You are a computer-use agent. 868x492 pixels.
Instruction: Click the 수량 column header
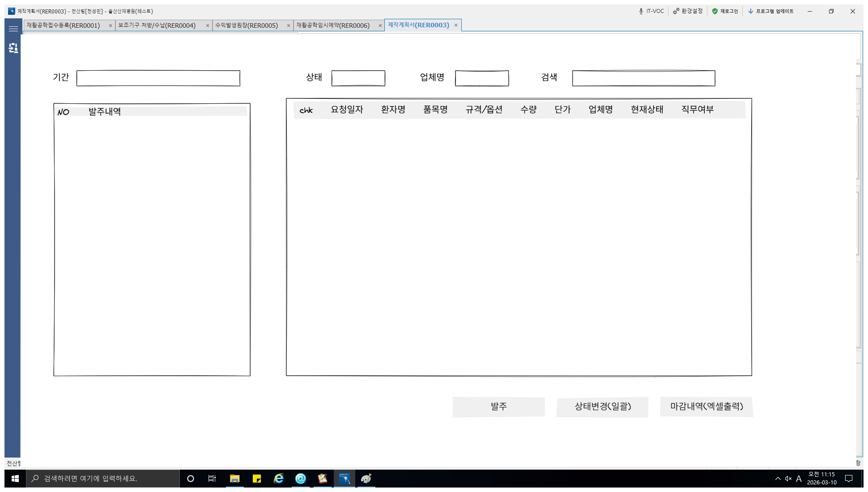[x=528, y=110]
